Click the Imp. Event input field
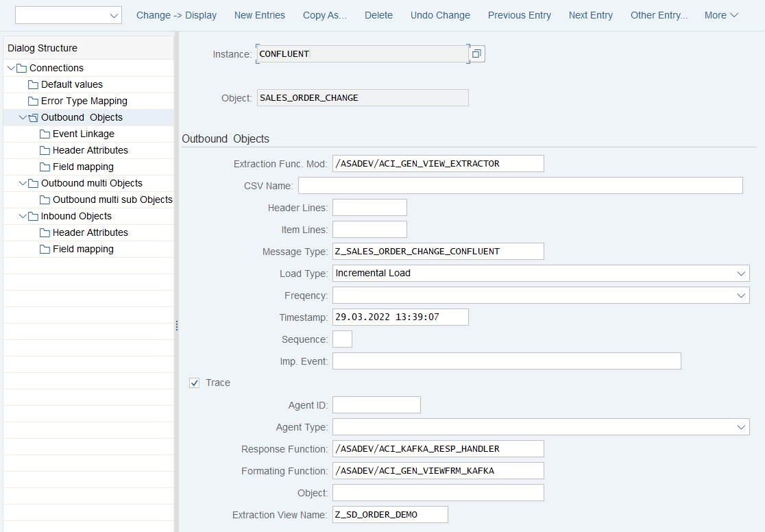The image size is (765, 532). (507, 361)
